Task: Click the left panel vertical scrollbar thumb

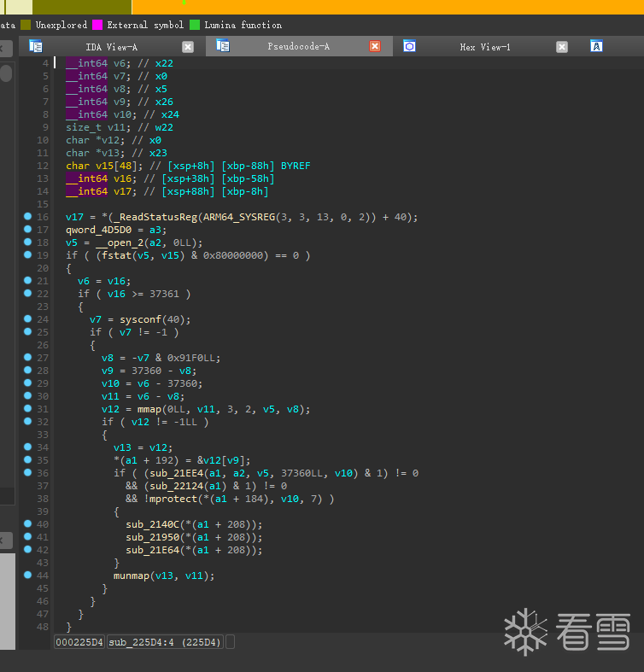Action: click(x=6, y=73)
